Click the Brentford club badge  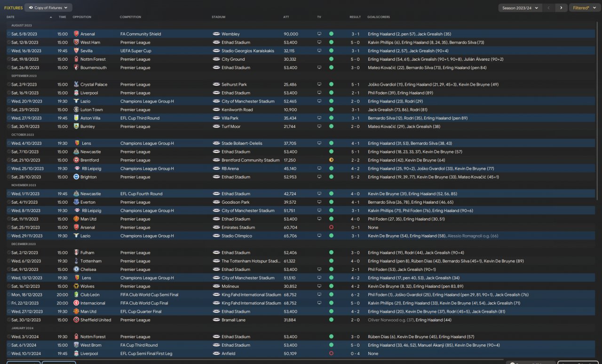click(x=76, y=160)
